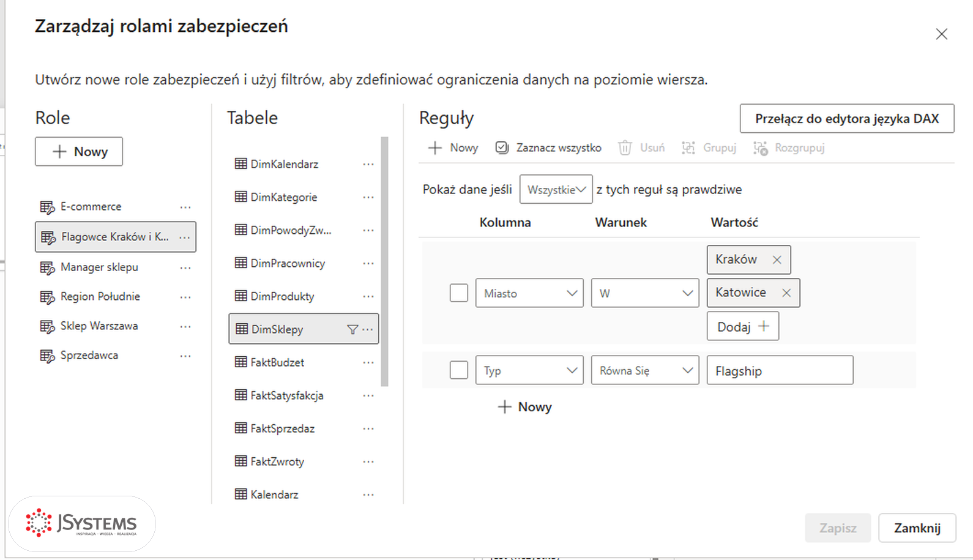Screen dimensions: 973x560
Task: Expand the Wszystkie condition dropdown
Action: [x=556, y=189]
